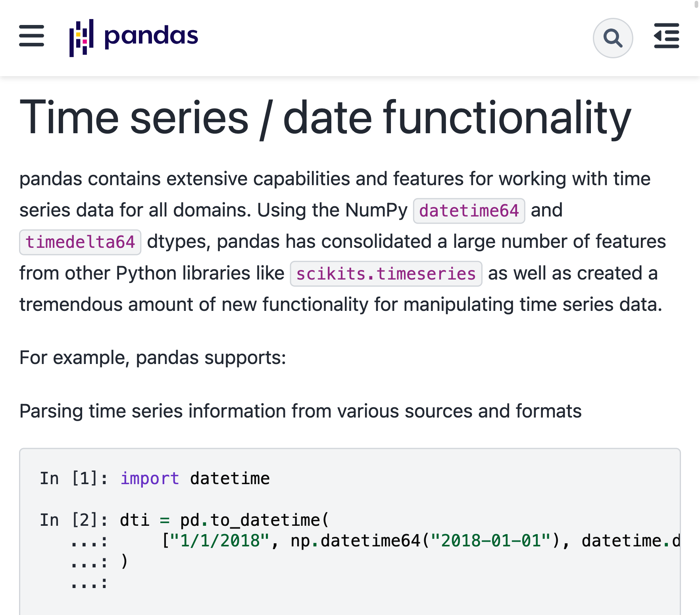Click the scikits.timeseries inline code label

(386, 274)
